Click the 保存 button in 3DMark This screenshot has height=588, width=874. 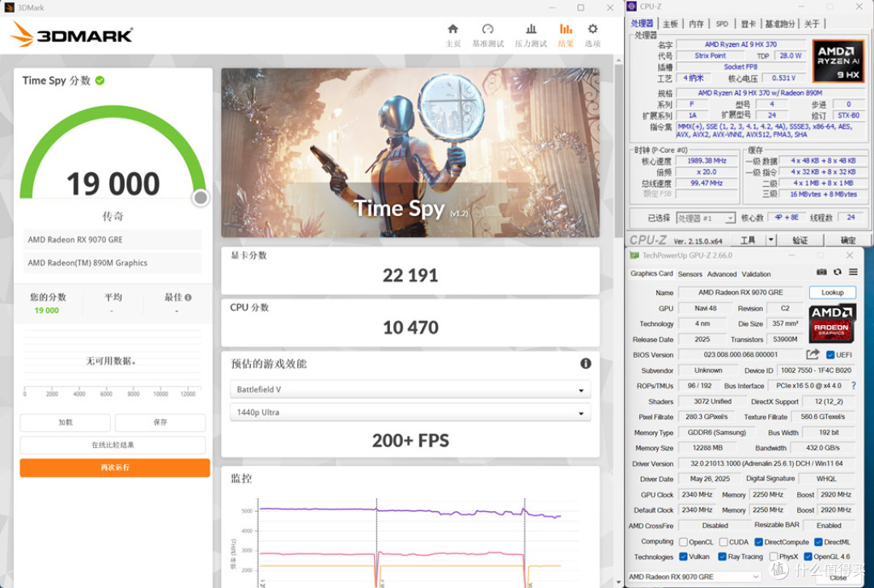(x=160, y=422)
